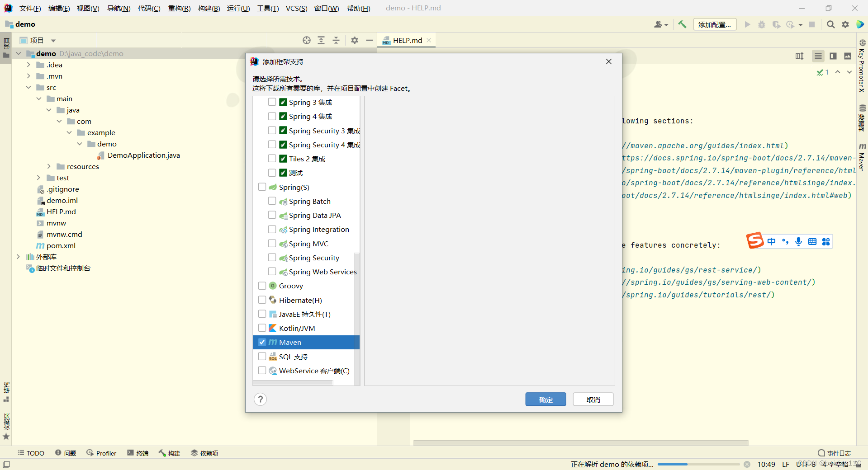The width and height of the screenshot is (868, 470).
Task: Expand the .mvn folder
Action: pyautogui.click(x=28, y=76)
